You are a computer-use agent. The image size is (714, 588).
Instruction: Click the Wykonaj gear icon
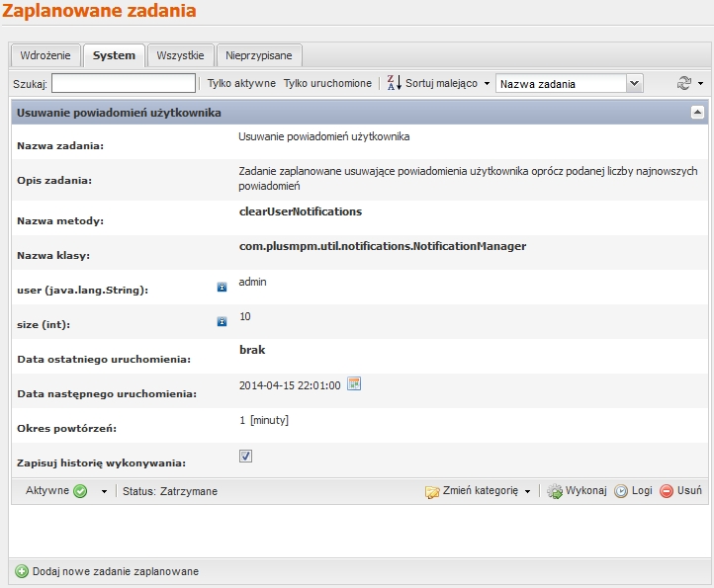tap(555, 491)
